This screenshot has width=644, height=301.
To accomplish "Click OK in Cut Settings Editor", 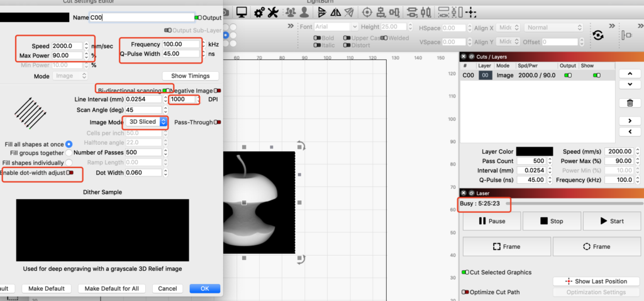I will pyautogui.click(x=204, y=288).
